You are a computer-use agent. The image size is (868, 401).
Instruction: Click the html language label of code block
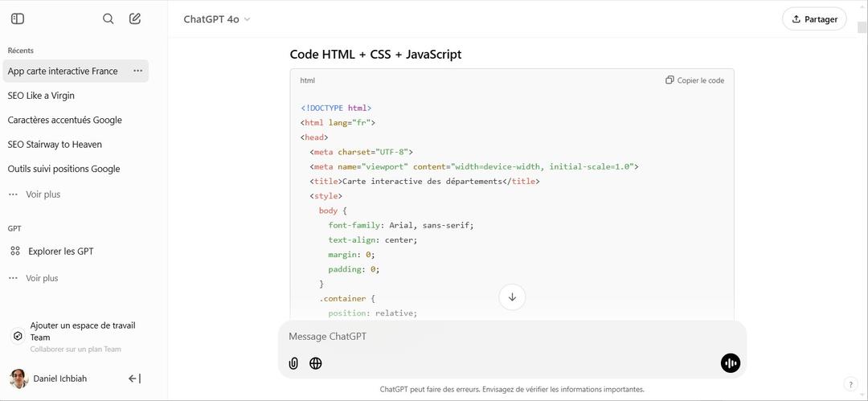pyautogui.click(x=307, y=80)
